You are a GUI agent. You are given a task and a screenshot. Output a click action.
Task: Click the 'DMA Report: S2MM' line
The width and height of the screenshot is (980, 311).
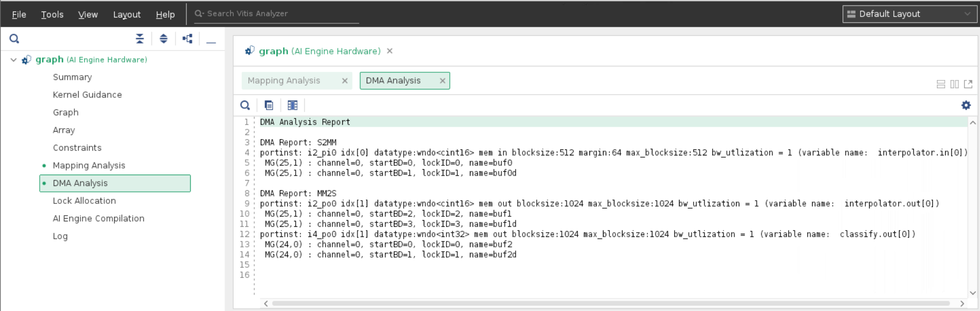click(298, 142)
